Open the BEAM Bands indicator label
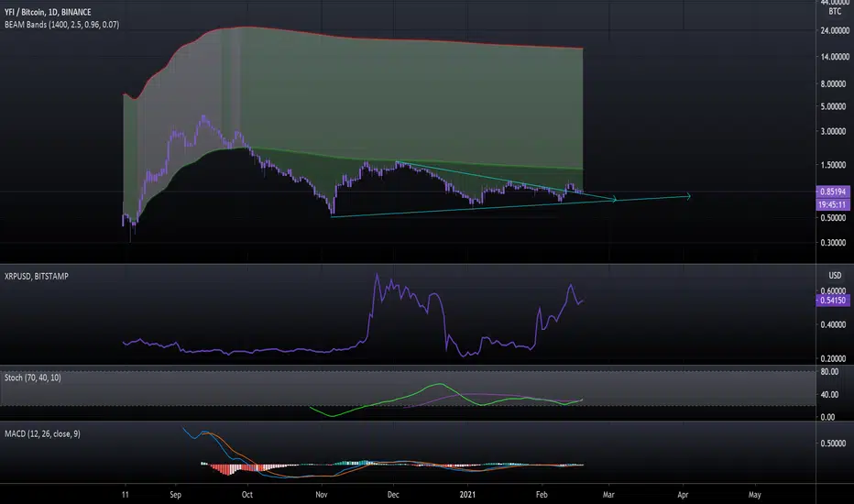The width and height of the screenshot is (854, 504). coord(61,25)
